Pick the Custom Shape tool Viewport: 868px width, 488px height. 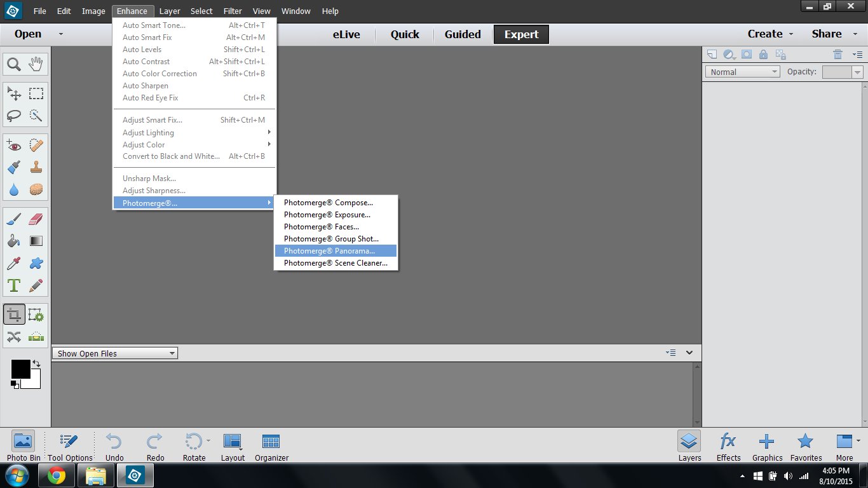point(36,263)
